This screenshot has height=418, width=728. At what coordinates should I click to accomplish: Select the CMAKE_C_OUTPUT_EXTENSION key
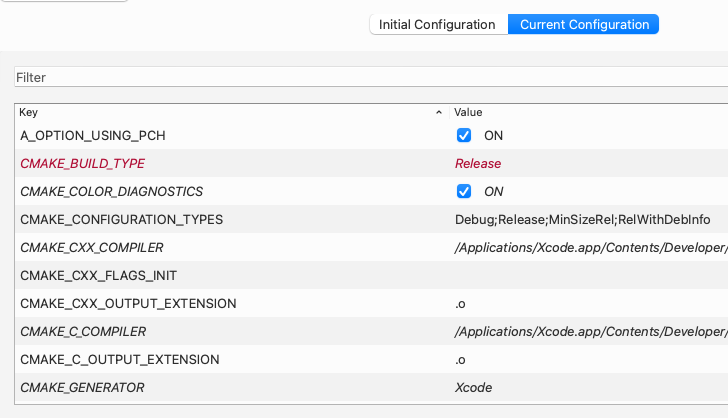coord(119,359)
